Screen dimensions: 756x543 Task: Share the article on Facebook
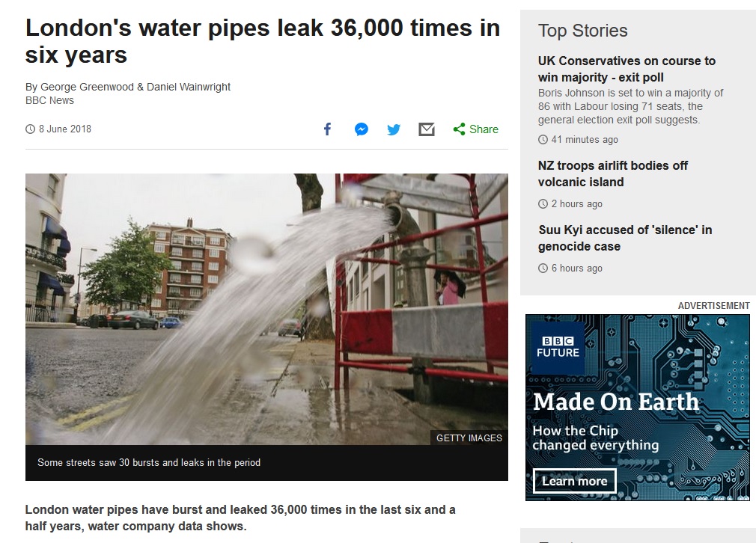click(327, 129)
